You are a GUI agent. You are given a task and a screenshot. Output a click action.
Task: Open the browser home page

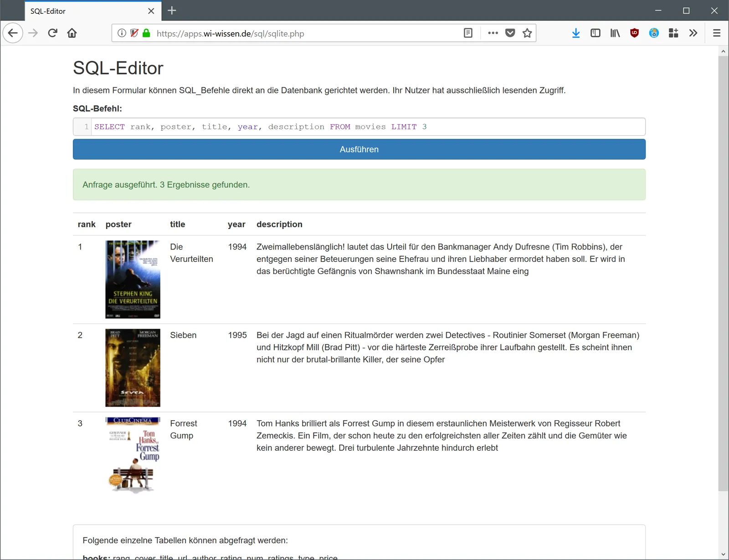(72, 33)
